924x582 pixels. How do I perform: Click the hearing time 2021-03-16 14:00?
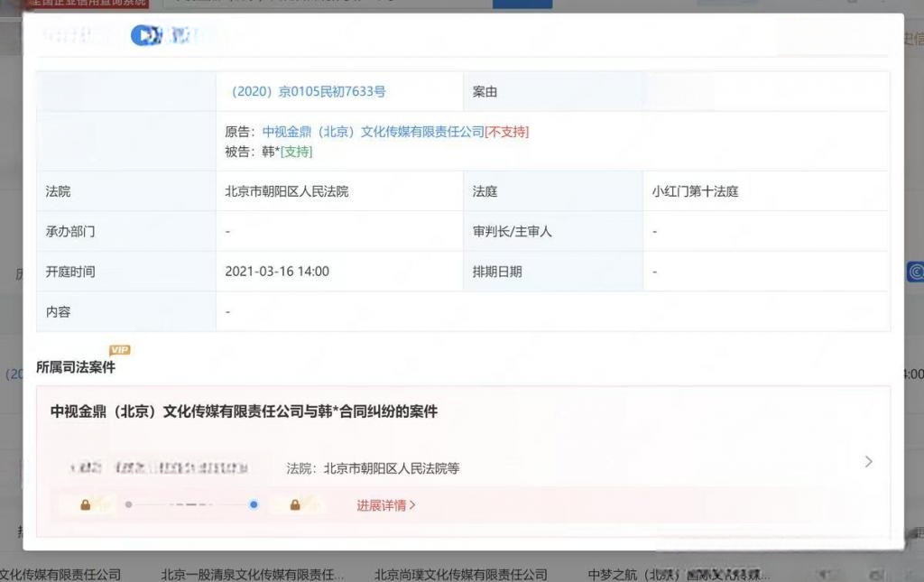277,272
